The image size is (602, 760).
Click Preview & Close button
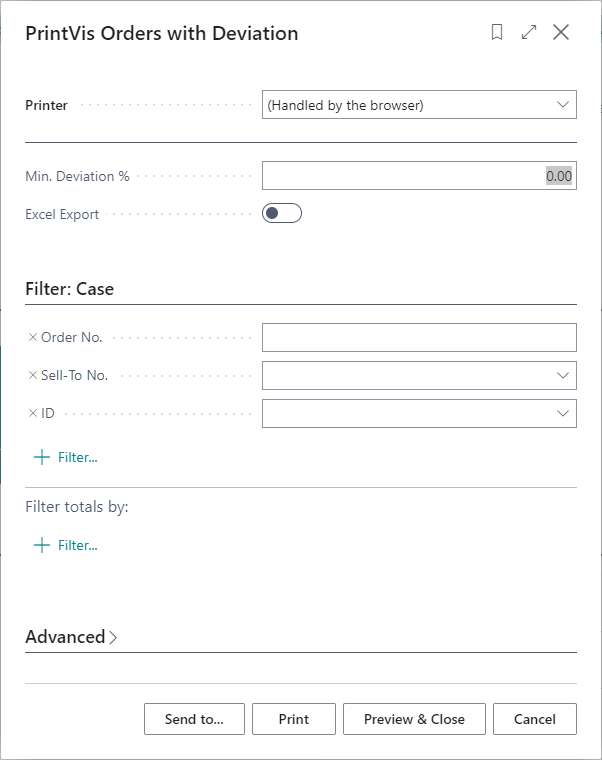click(414, 719)
